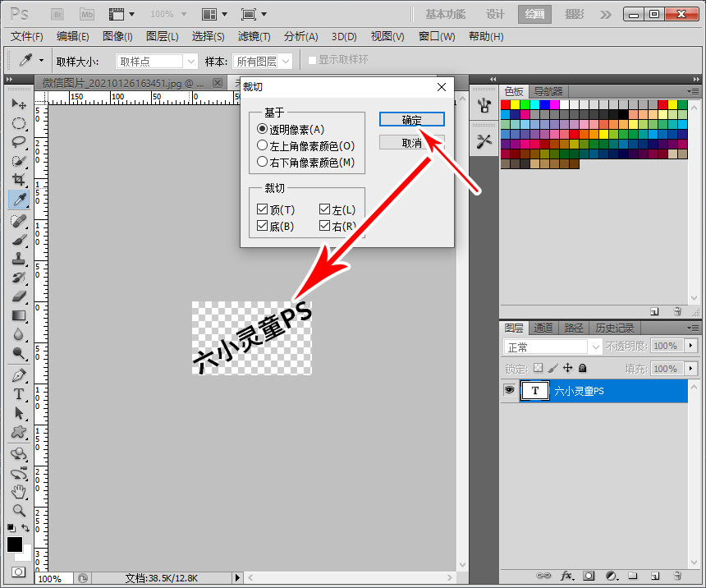Select the Healing Brush tool
The image size is (706, 588).
coord(18,221)
